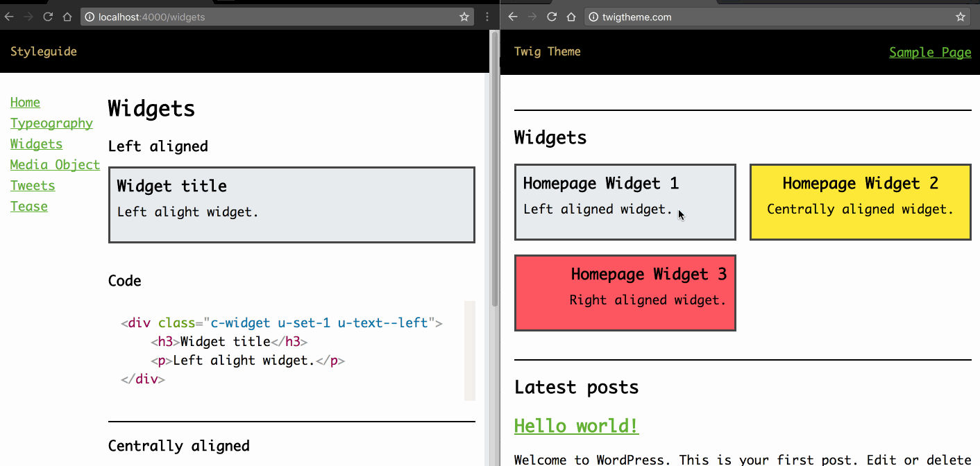Click the red Homepage Widget 3 card

[625, 293]
